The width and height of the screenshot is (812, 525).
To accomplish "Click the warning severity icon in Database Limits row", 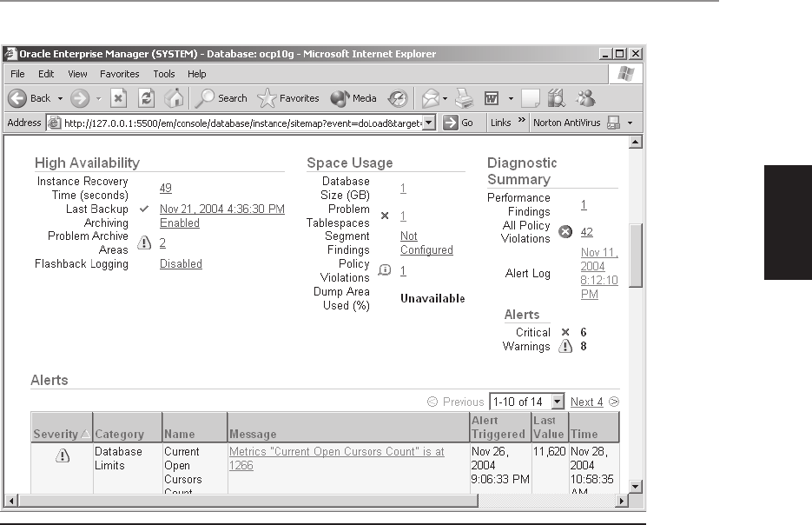I will (63, 455).
